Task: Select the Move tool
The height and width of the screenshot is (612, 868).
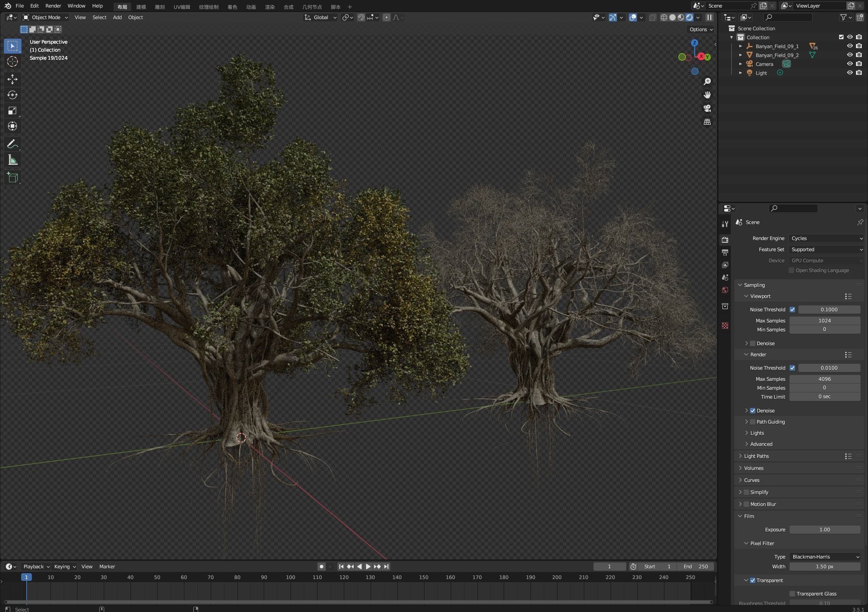Action: click(12, 79)
